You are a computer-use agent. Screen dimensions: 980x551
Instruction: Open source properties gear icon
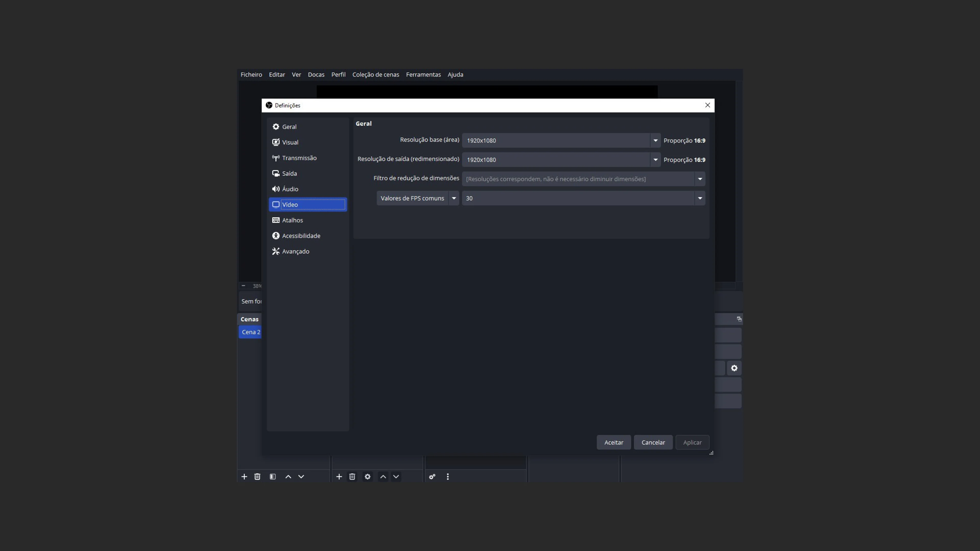click(x=367, y=477)
